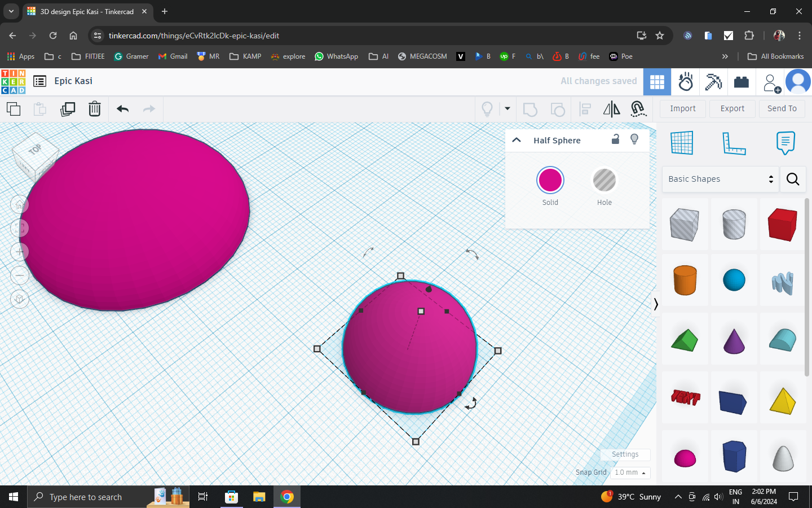Click the Export button
The image size is (812, 508).
(x=732, y=108)
